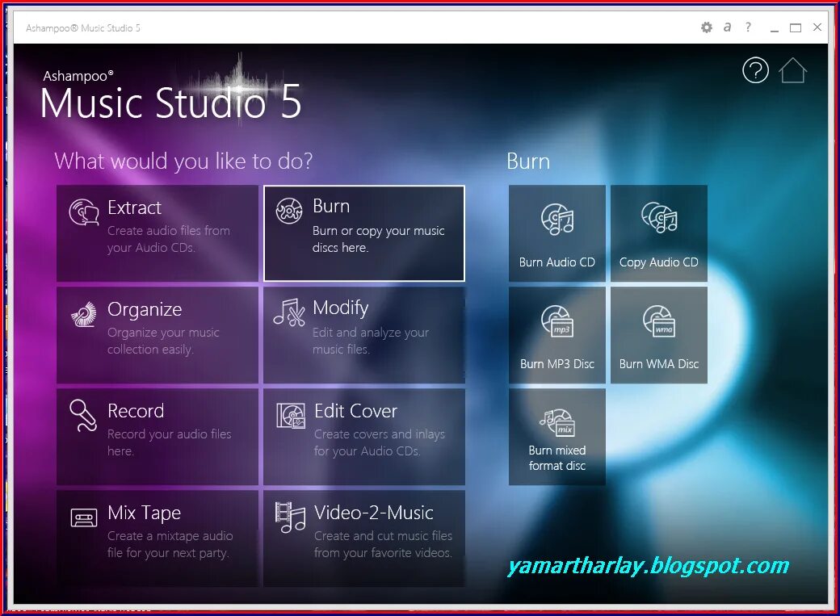Image resolution: width=840 pixels, height=616 pixels.
Task: Select the Burn tile in main menu
Action: click(x=363, y=233)
